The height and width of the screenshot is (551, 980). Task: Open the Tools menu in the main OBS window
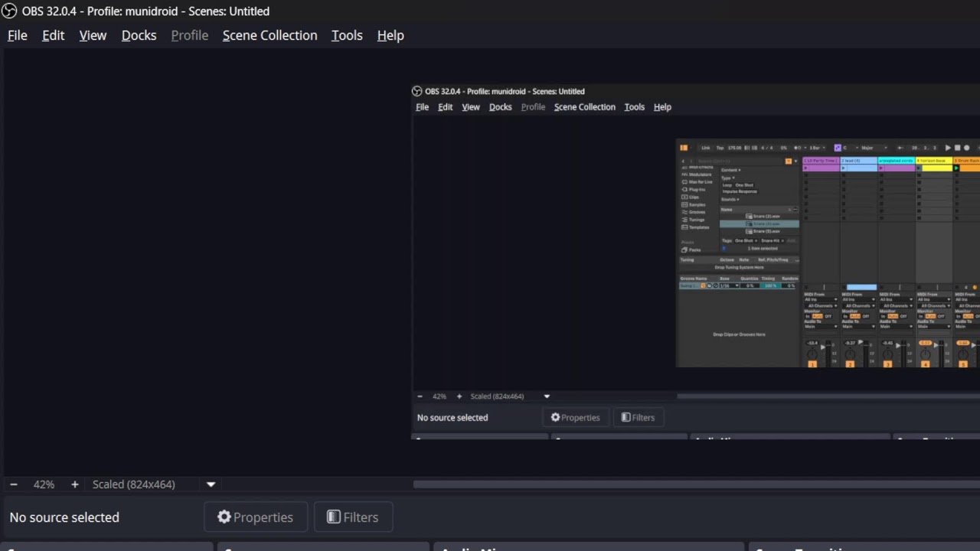[347, 35]
